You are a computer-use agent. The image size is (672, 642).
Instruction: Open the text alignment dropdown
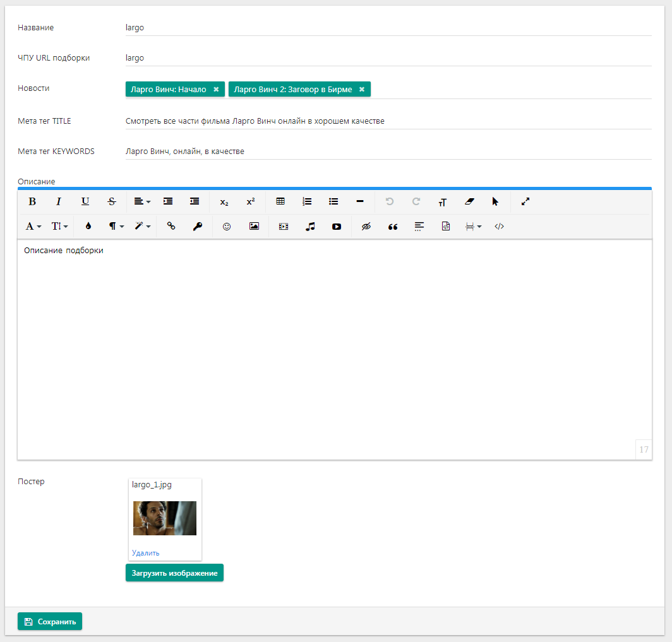pyautogui.click(x=141, y=201)
